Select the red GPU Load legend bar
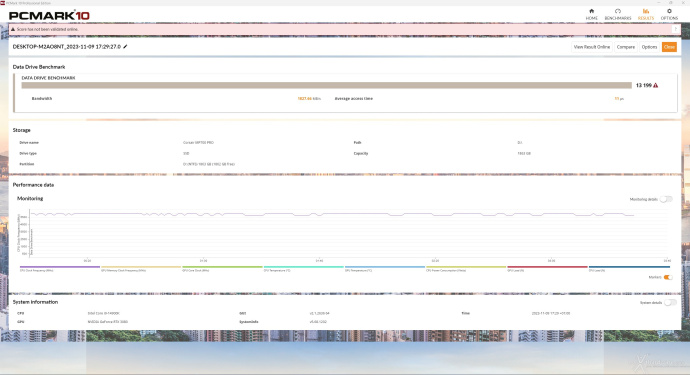Image resolution: width=690 pixels, height=375 pixels. point(547,267)
